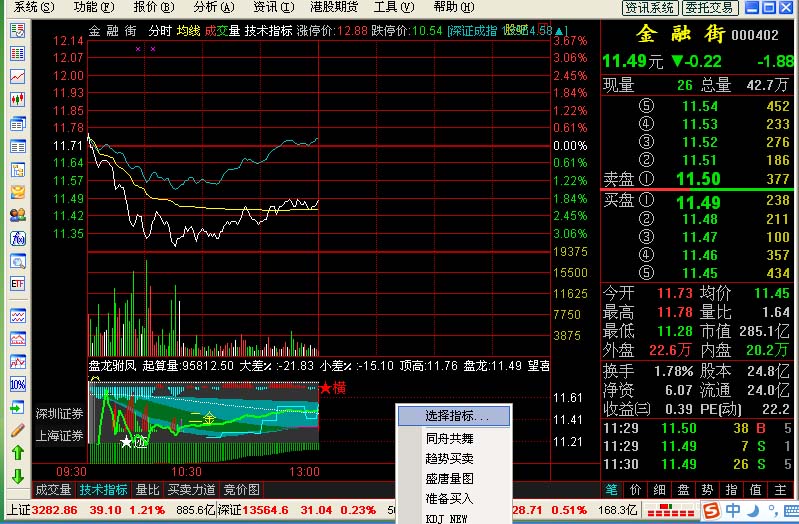Select the 主 tab in right panel

(780, 490)
